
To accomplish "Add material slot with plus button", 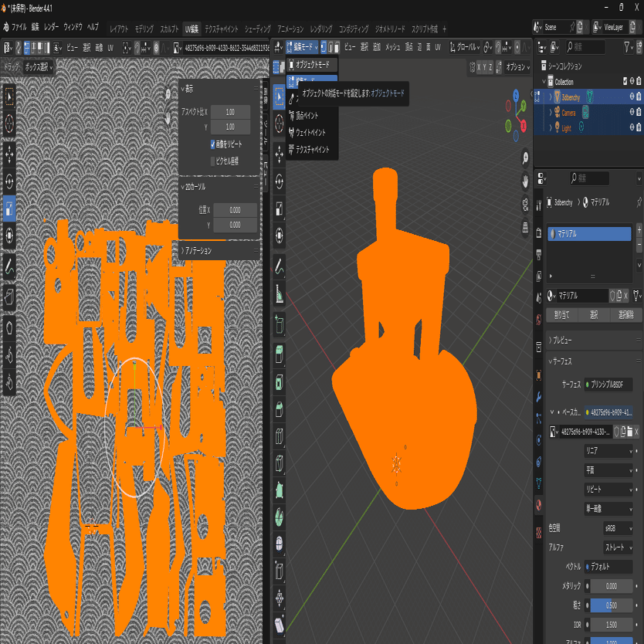I will [639, 230].
